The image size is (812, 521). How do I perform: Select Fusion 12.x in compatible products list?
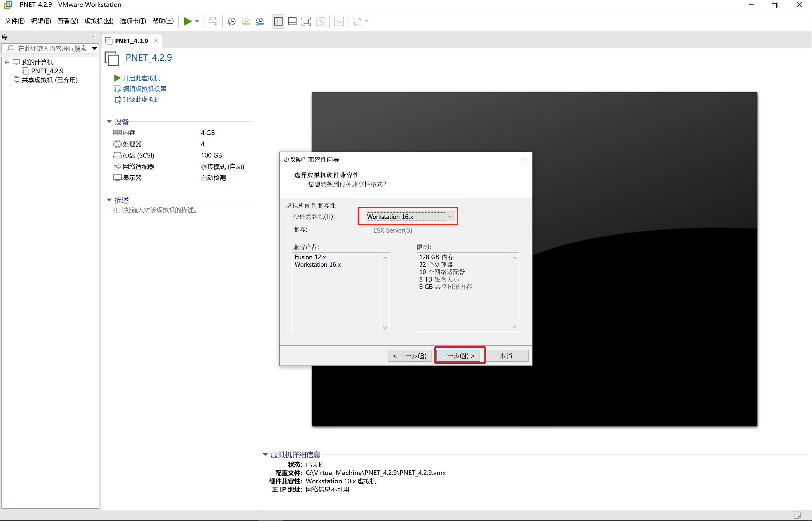click(x=310, y=257)
